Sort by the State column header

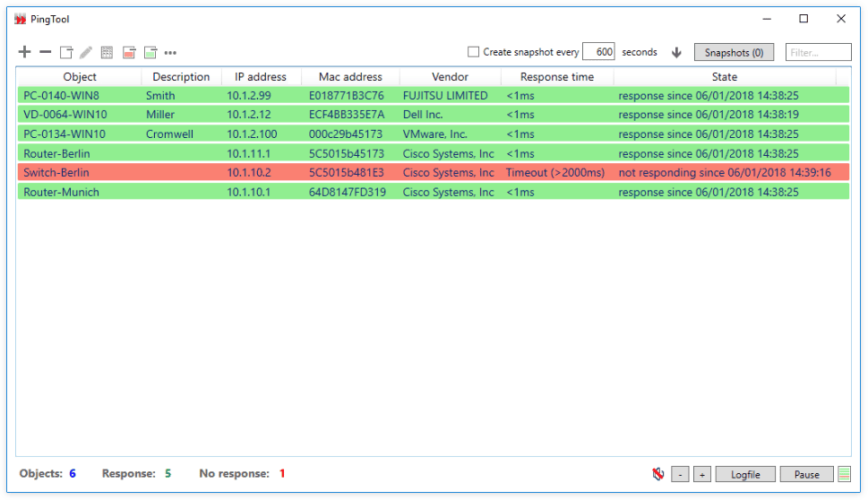tap(725, 77)
